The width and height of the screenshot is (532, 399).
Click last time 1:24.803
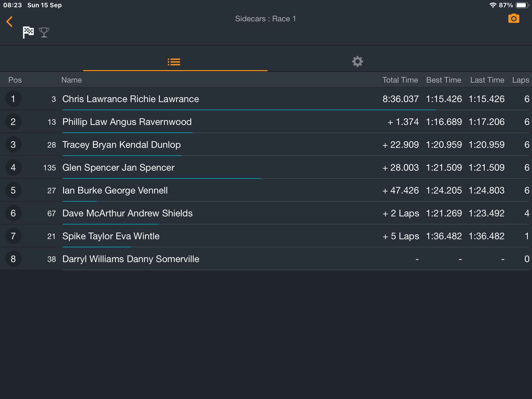[487, 190]
